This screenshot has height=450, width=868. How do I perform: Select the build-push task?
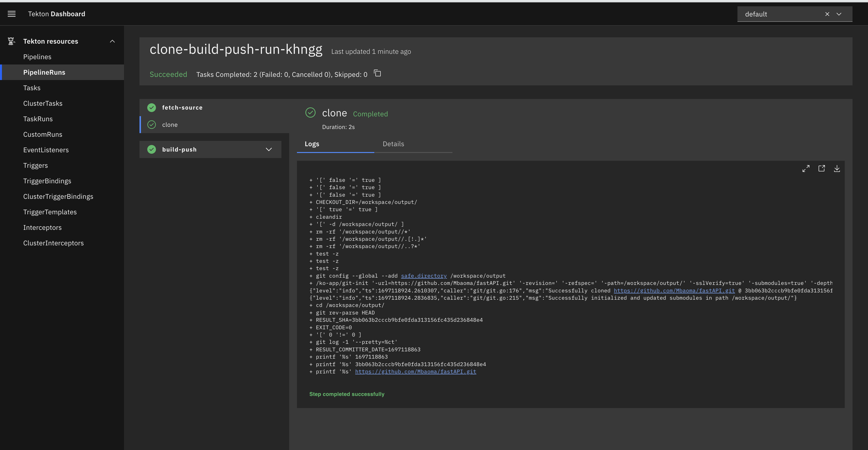click(180, 149)
